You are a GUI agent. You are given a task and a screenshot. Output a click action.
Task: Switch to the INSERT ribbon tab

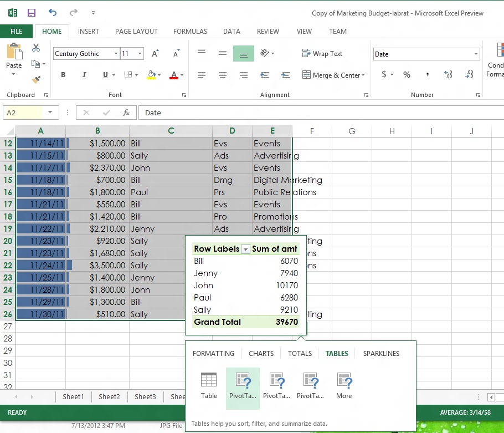(x=88, y=32)
